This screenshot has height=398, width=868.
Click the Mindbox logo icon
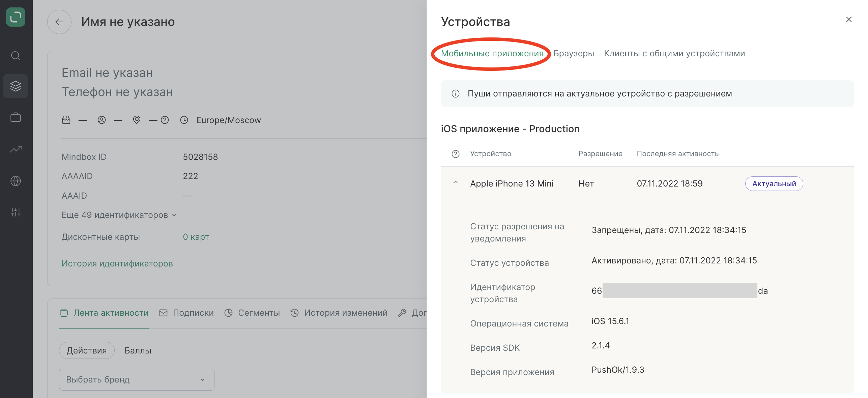[16, 17]
